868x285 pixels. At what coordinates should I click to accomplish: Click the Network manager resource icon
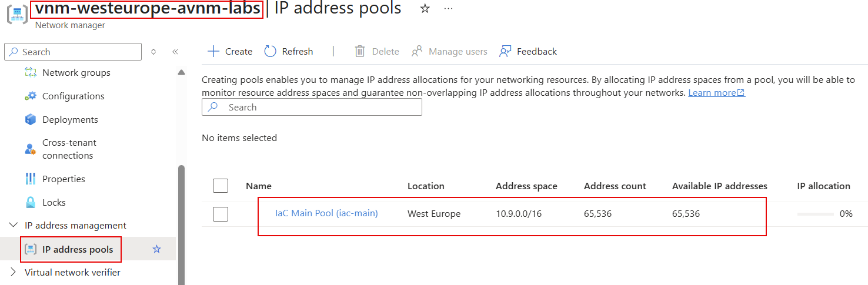(x=16, y=15)
